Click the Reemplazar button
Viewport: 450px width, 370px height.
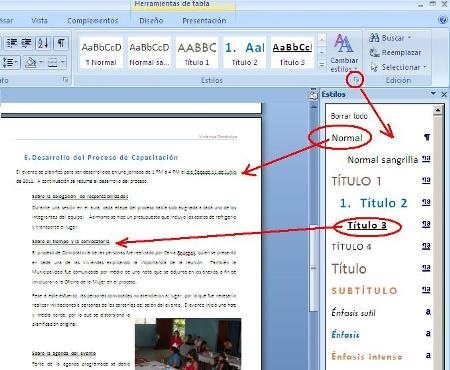pyautogui.click(x=395, y=52)
